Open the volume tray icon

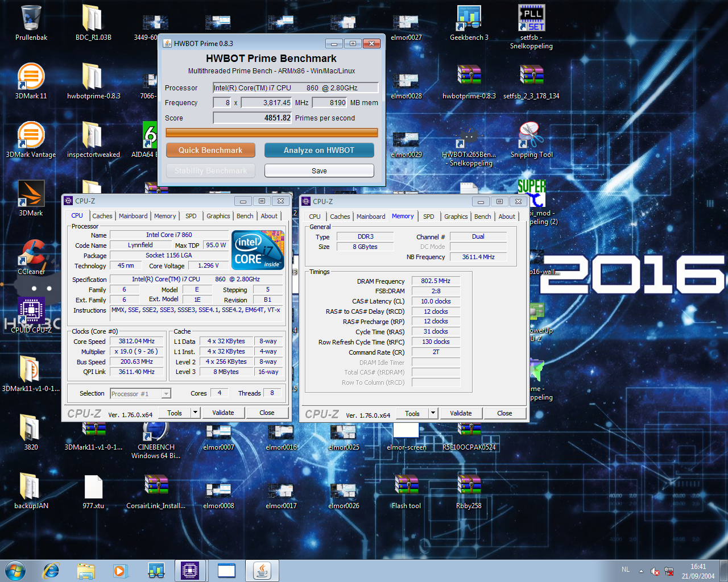click(655, 571)
